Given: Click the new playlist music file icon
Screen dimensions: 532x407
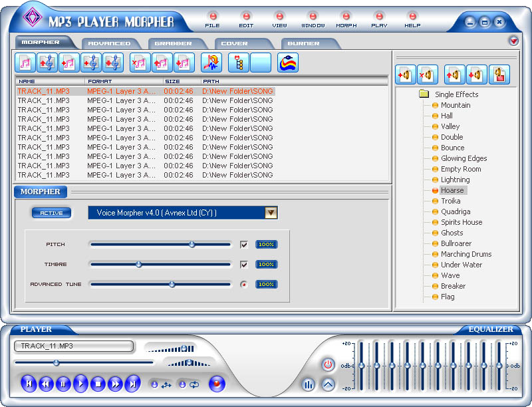Looking at the screenshot, I should 25,63.
